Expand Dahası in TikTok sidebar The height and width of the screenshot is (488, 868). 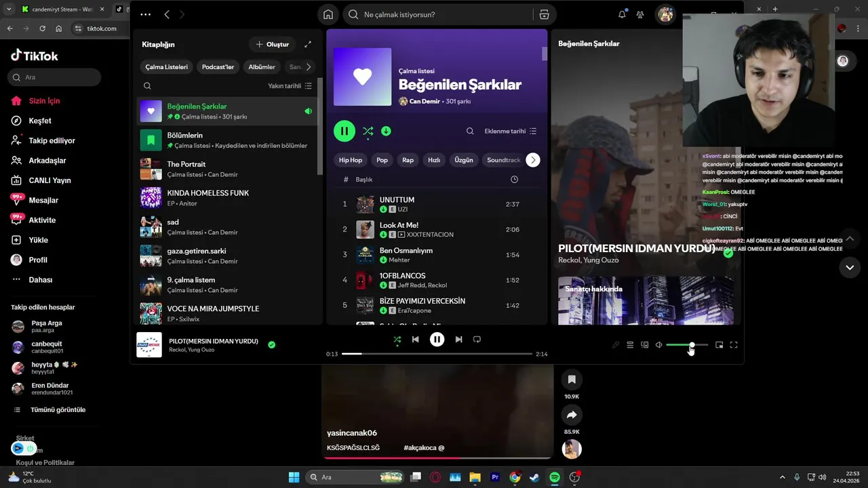click(x=40, y=280)
